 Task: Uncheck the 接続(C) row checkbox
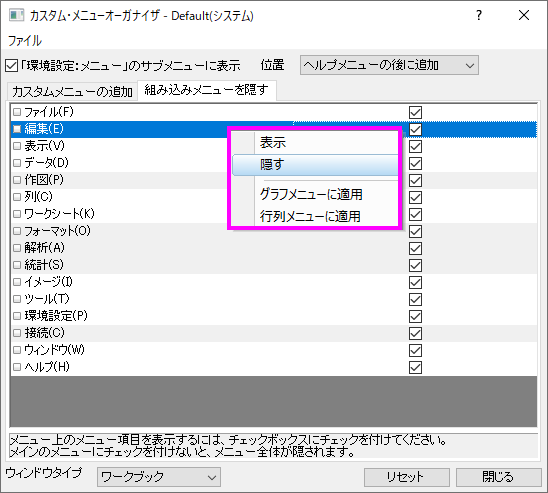point(415,333)
